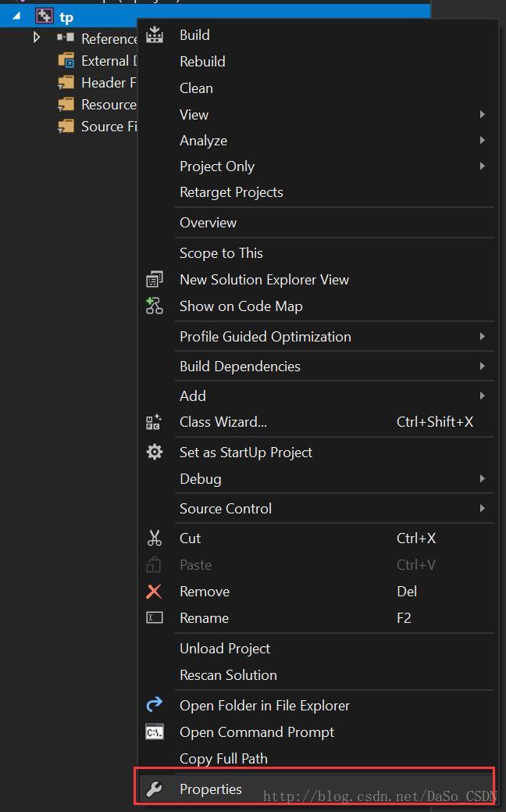Image resolution: width=506 pixels, height=812 pixels.
Task: Click the Command Prompt icon
Action: 154,732
